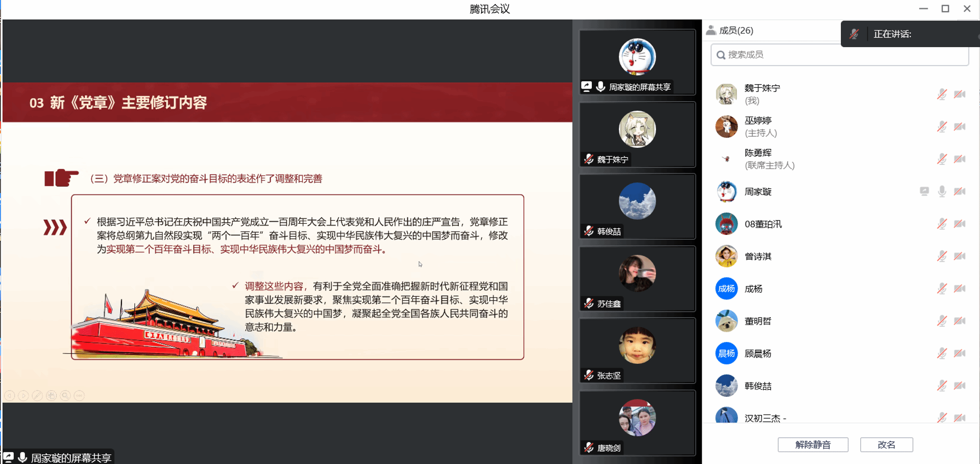
Task: Click the screen share icon next to 周家璇
Action: (x=924, y=192)
